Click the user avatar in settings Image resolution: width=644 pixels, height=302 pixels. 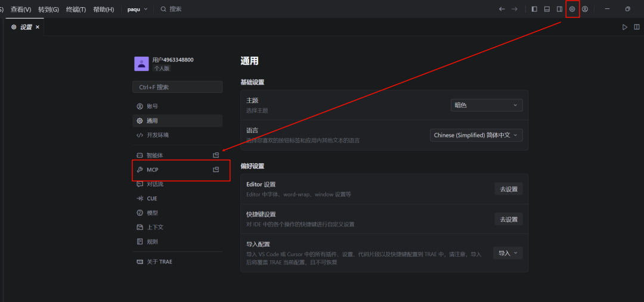pos(141,64)
